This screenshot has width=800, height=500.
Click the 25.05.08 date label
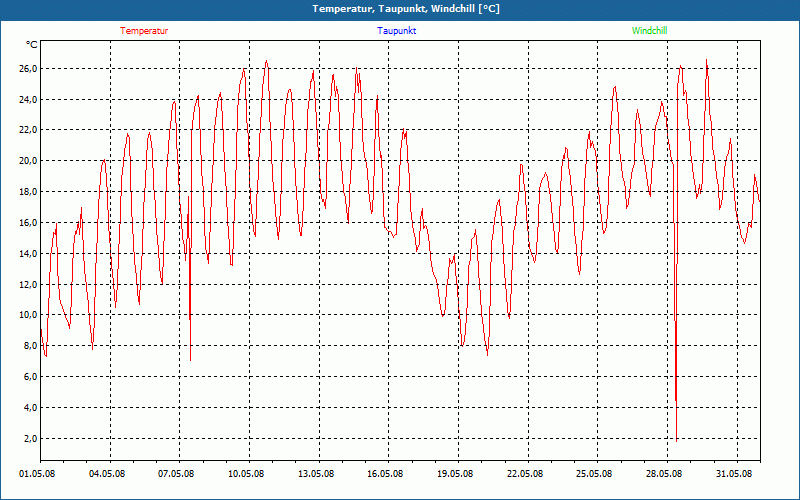(594, 473)
